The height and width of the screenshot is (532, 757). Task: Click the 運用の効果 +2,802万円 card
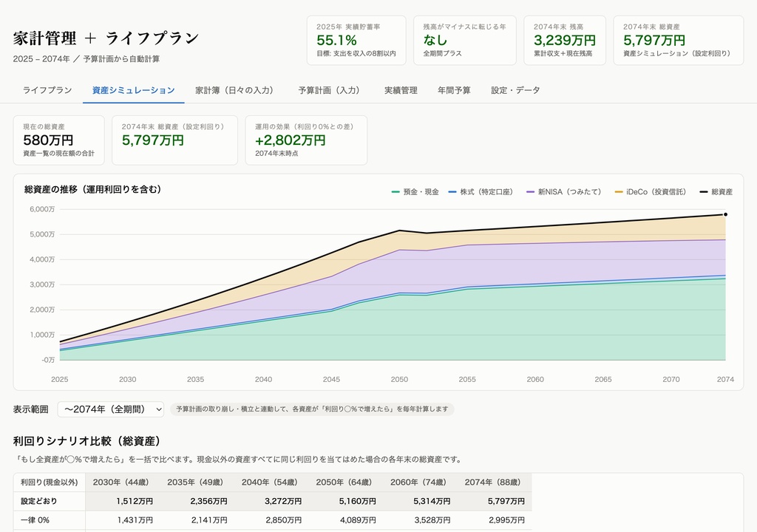[x=306, y=140]
